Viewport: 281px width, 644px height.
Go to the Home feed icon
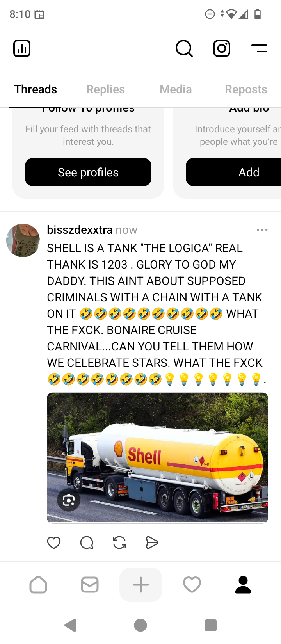point(38,585)
